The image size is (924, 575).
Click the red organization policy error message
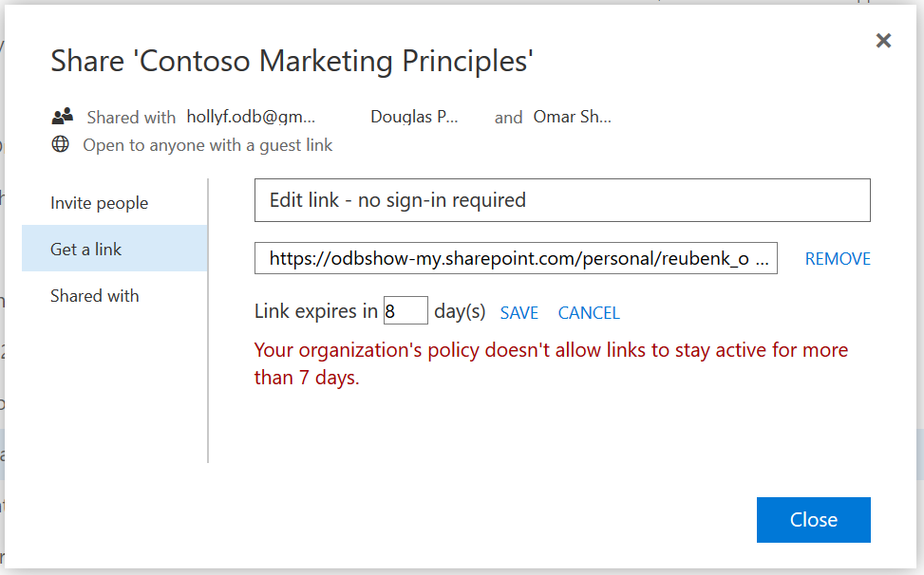[x=551, y=363]
